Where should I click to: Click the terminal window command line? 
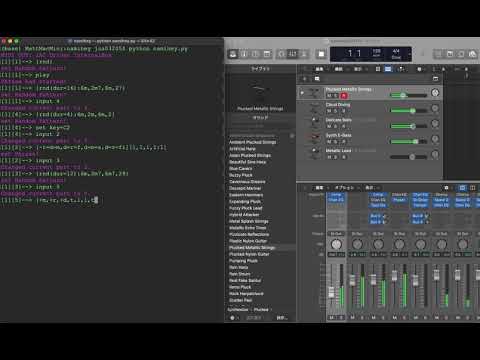coord(50,200)
